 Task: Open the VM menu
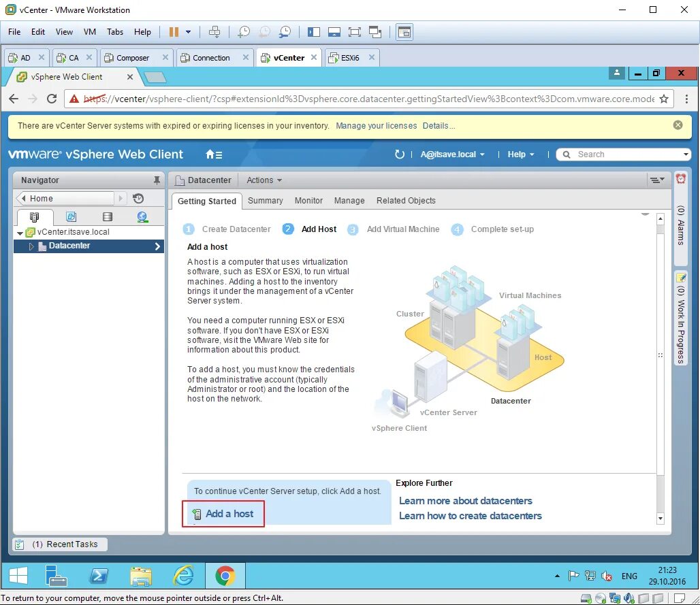point(90,32)
